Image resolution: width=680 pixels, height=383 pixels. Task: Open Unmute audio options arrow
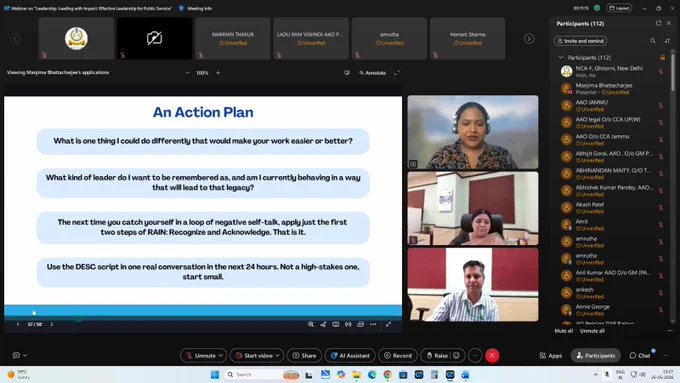pyautogui.click(x=220, y=355)
